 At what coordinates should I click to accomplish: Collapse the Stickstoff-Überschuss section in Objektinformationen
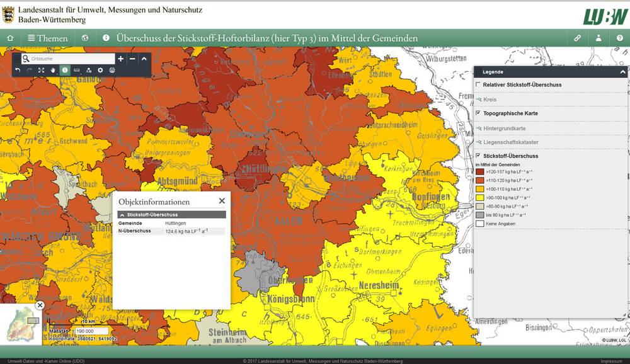122,215
